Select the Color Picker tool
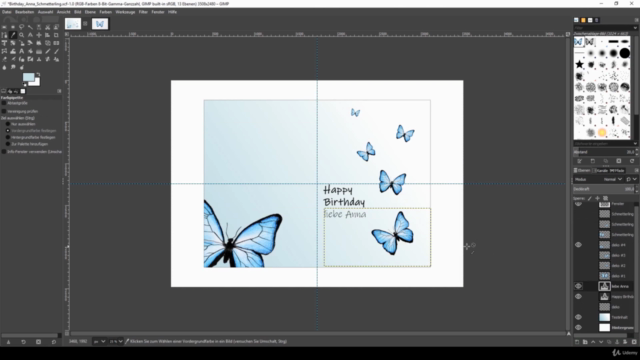The height and width of the screenshot is (360, 640). [x=13, y=35]
